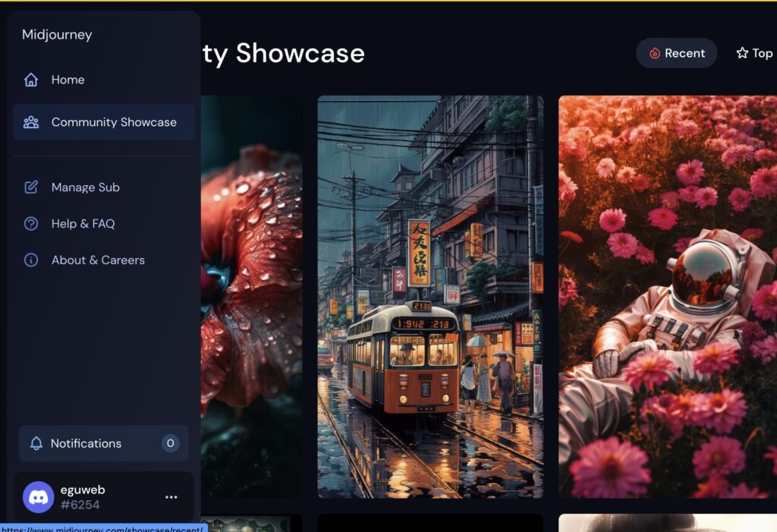Open the Notifications panel

click(x=86, y=444)
